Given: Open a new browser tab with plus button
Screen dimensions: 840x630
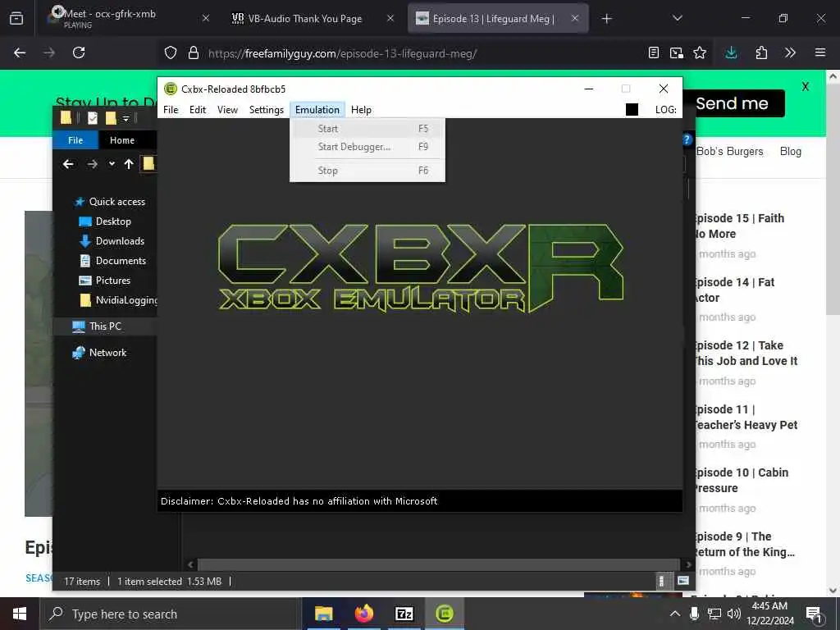Looking at the screenshot, I should [606, 19].
